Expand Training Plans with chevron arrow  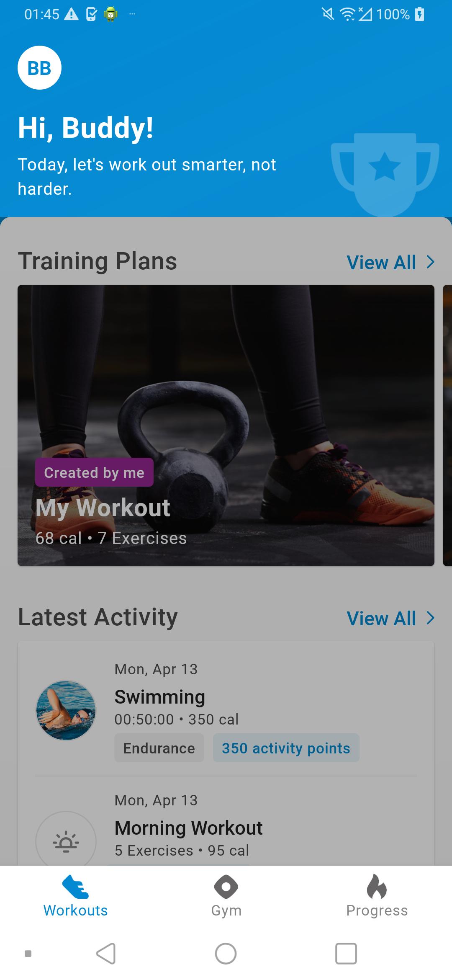(x=430, y=262)
